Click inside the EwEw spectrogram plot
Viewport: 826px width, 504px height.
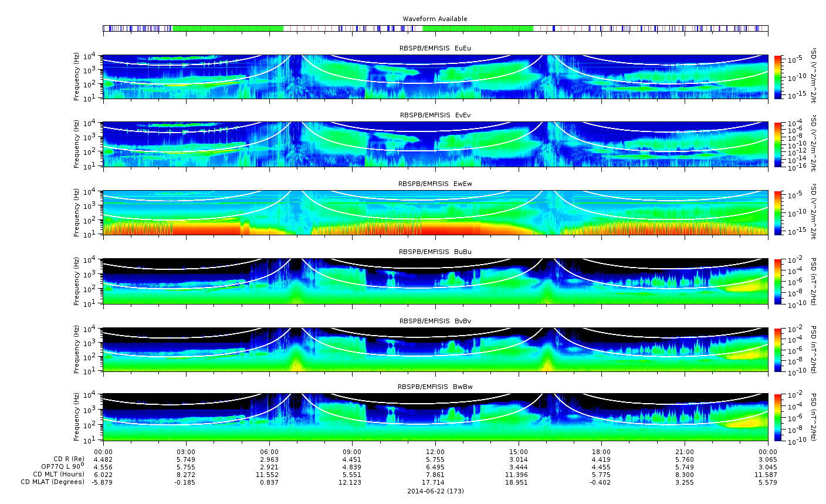point(435,212)
